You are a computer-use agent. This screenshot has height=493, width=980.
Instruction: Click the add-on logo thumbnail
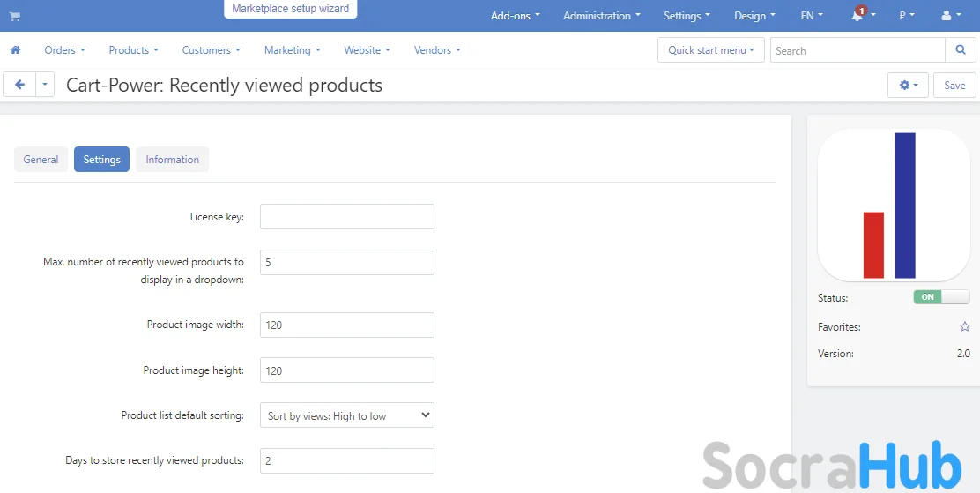(x=894, y=205)
